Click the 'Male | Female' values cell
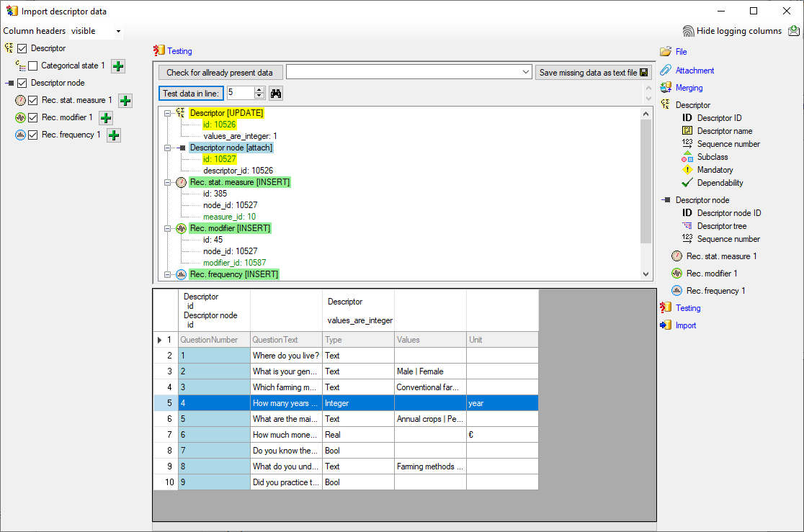Viewport: 804px width, 532px height. 430,371
